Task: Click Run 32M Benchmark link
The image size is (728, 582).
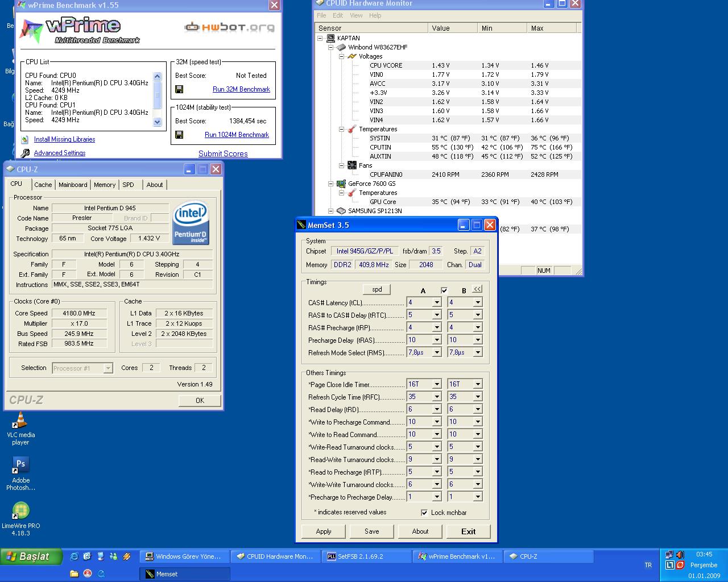Action: coord(241,89)
